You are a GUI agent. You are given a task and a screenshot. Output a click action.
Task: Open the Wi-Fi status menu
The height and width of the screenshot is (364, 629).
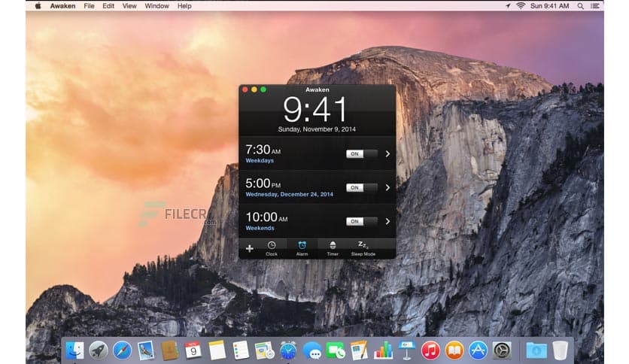click(x=521, y=5)
